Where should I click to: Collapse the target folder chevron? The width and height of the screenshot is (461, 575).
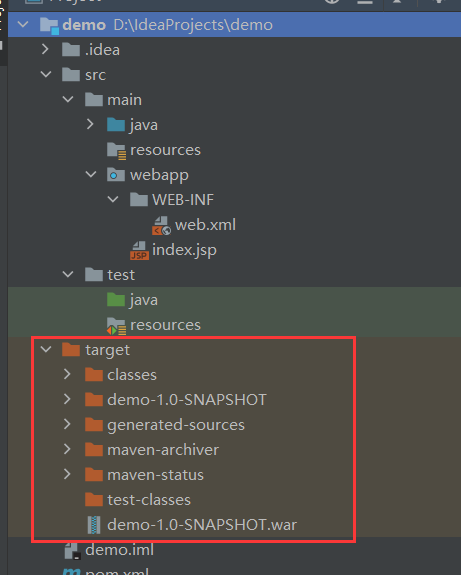click(x=45, y=349)
